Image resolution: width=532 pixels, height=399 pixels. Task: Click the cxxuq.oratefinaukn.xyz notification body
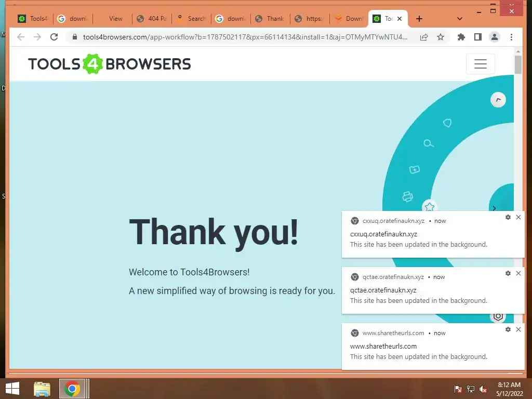433,234
